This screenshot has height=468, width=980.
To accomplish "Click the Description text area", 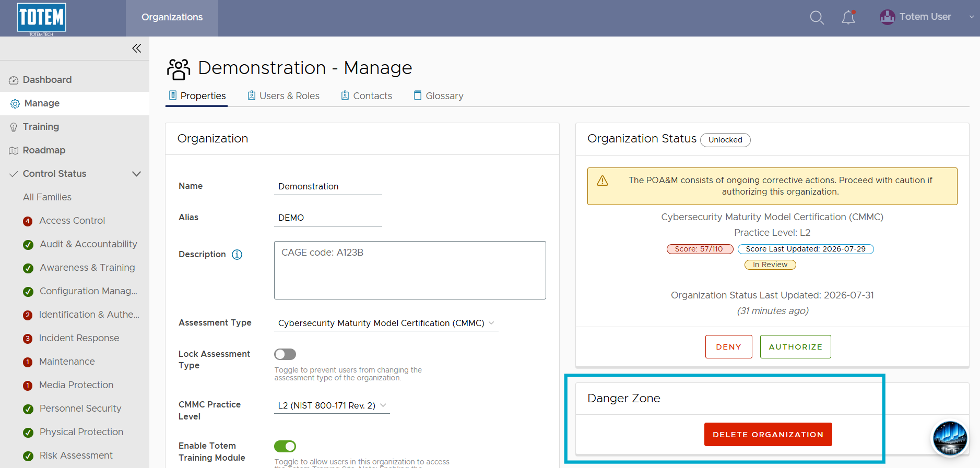I will (410, 270).
